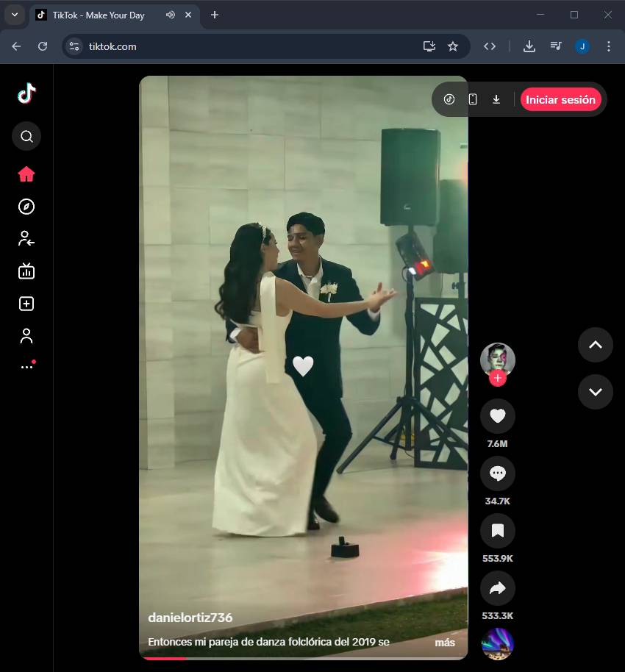Click the video progress bar
625x672 pixels.
[x=303, y=658]
